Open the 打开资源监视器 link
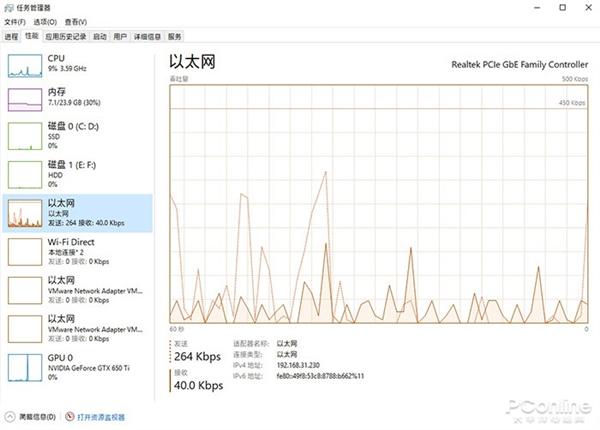The width and height of the screenshot is (600, 430). [x=101, y=417]
